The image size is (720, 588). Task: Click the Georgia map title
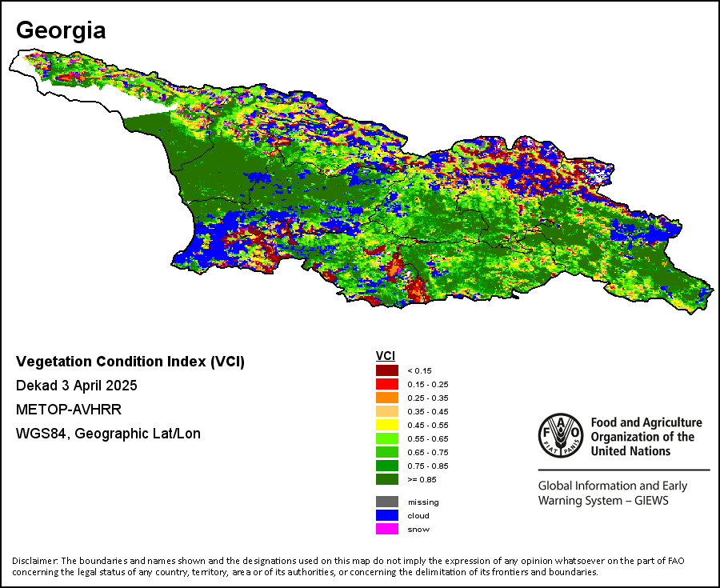(x=61, y=30)
